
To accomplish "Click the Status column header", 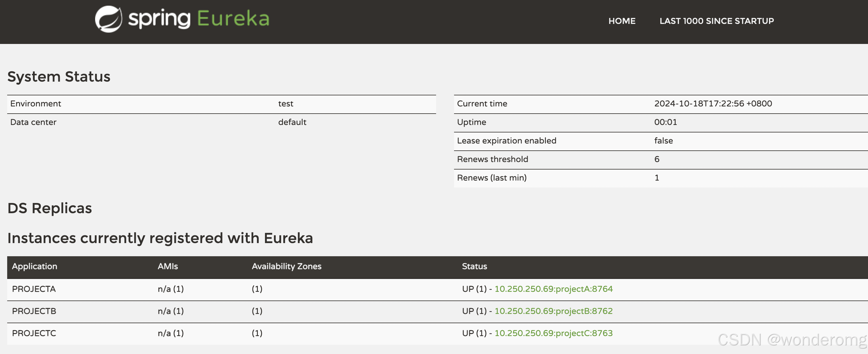I will tap(474, 266).
